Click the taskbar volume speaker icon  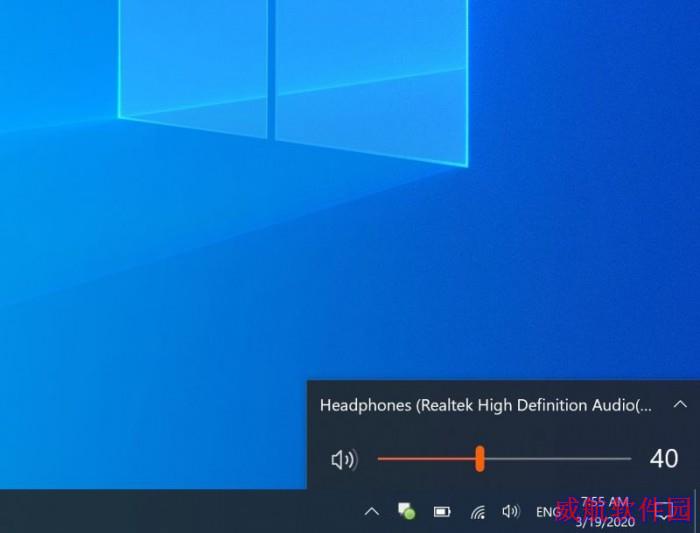click(511, 512)
